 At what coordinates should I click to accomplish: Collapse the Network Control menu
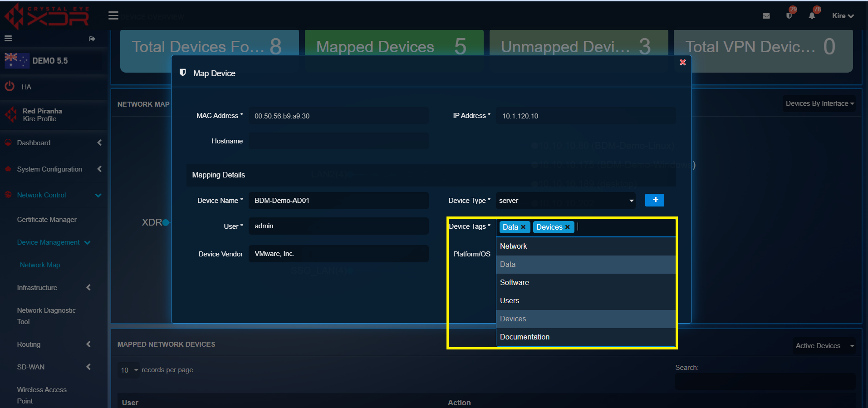(54, 195)
